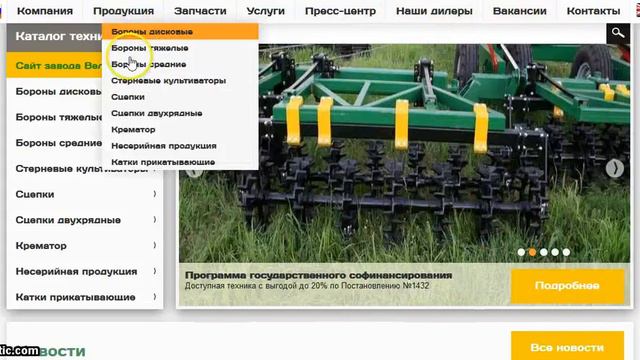This screenshot has width=640, height=360.
Task: Open sidebar Бороны средние category
Action: tap(59, 143)
